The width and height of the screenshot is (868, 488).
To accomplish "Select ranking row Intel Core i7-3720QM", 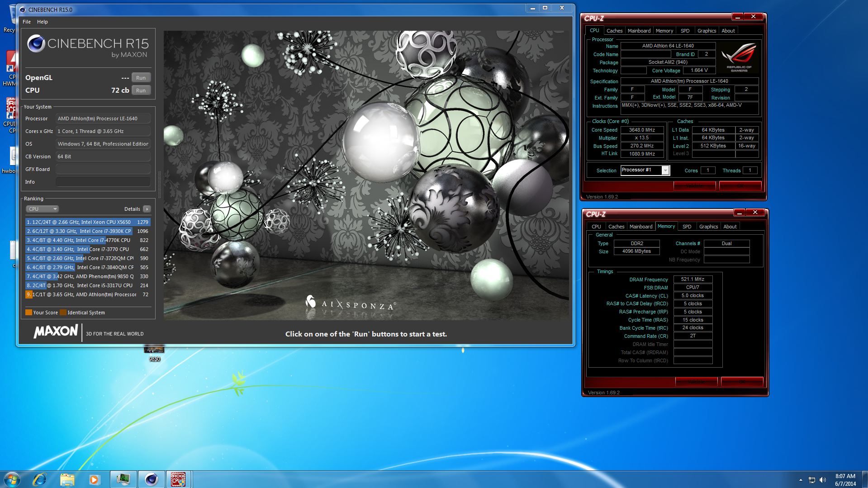I will tap(88, 258).
